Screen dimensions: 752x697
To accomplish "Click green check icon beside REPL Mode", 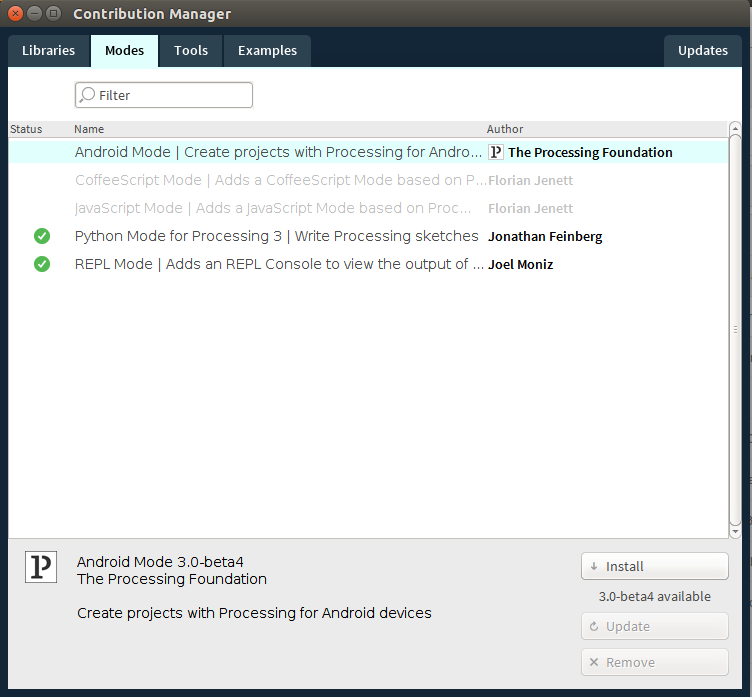I will point(42,264).
